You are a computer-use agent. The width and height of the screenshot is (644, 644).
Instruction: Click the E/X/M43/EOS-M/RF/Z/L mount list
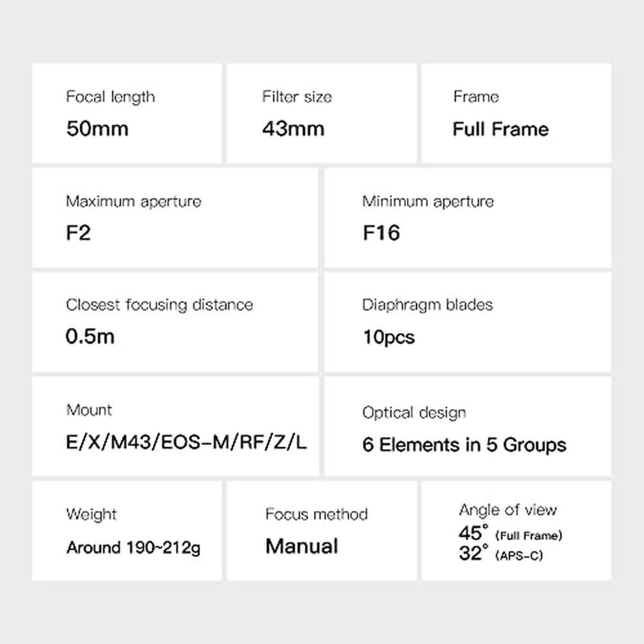[187, 442]
